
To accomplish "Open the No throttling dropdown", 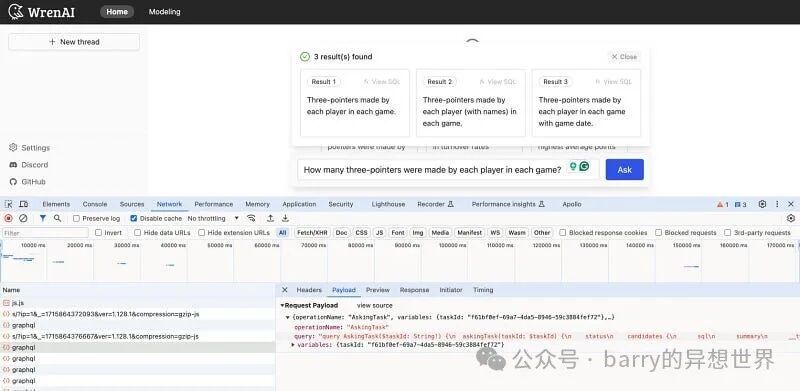I will point(213,218).
